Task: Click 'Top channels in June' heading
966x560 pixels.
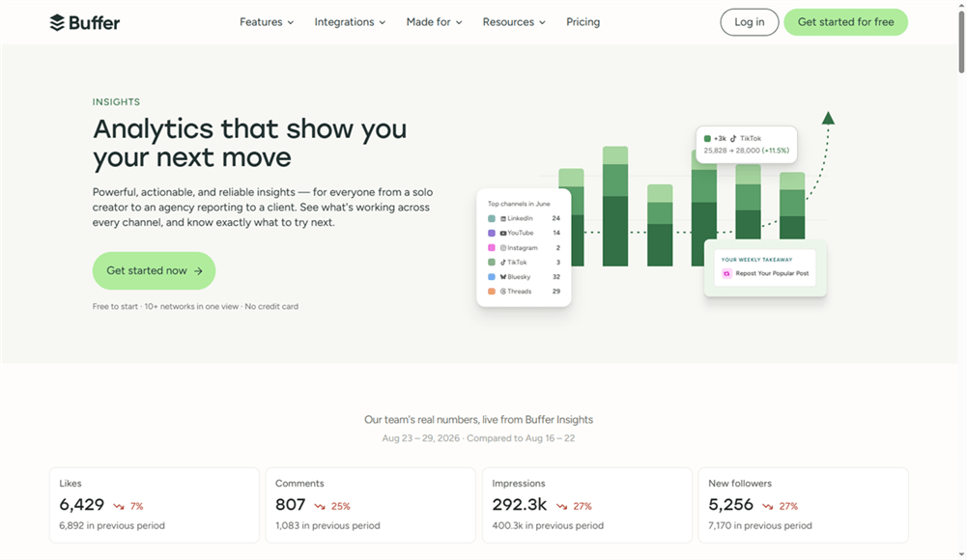Action: tap(519, 204)
